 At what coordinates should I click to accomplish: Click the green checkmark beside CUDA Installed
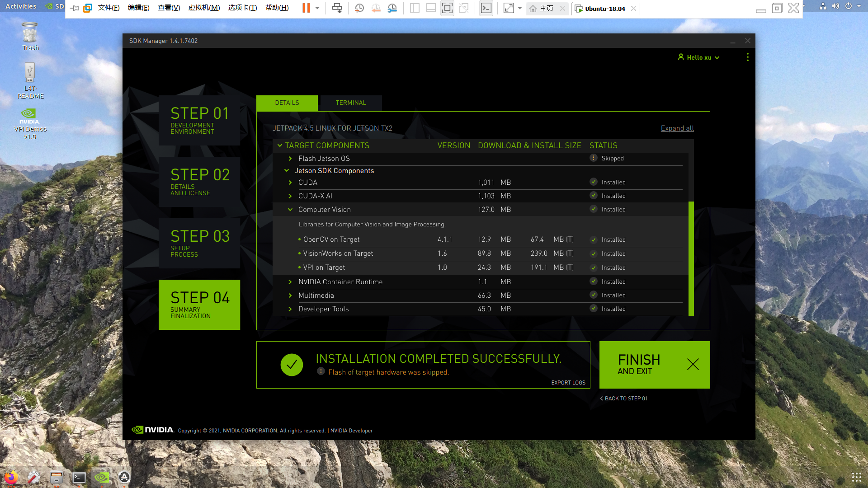click(594, 182)
